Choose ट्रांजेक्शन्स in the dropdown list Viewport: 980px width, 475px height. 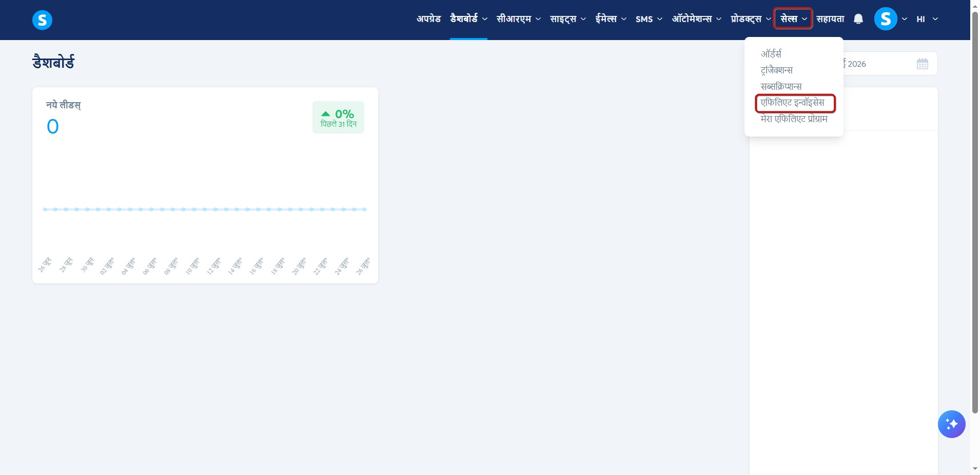(777, 70)
